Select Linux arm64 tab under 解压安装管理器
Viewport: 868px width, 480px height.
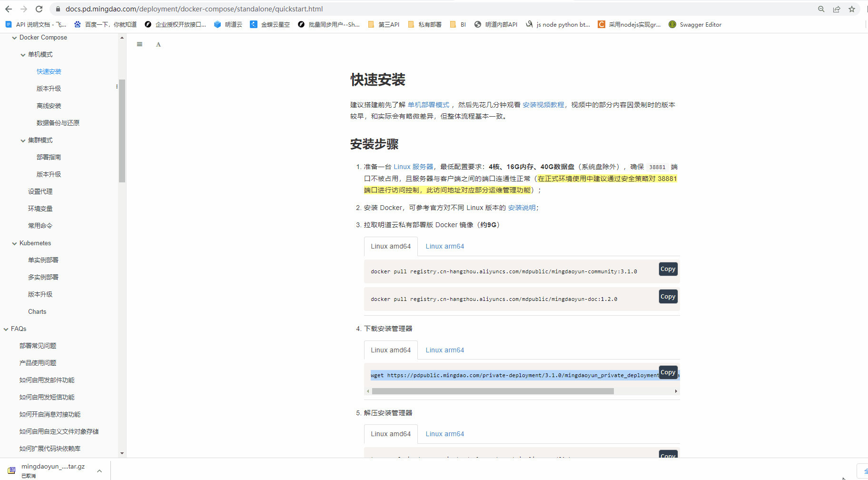point(444,434)
